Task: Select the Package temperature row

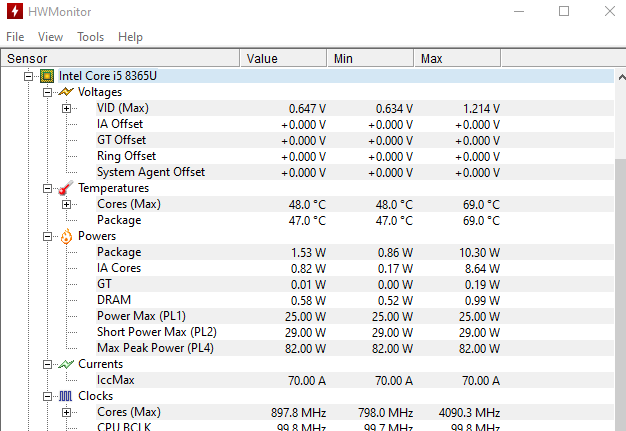Action: point(355,220)
